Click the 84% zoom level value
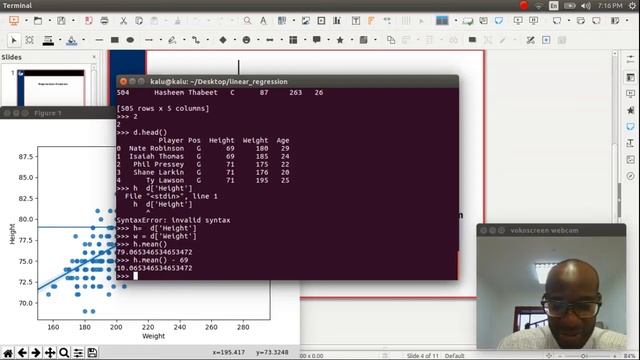This screenshot has width=640, height=360. pyautogui.click(x=630, y=356)
